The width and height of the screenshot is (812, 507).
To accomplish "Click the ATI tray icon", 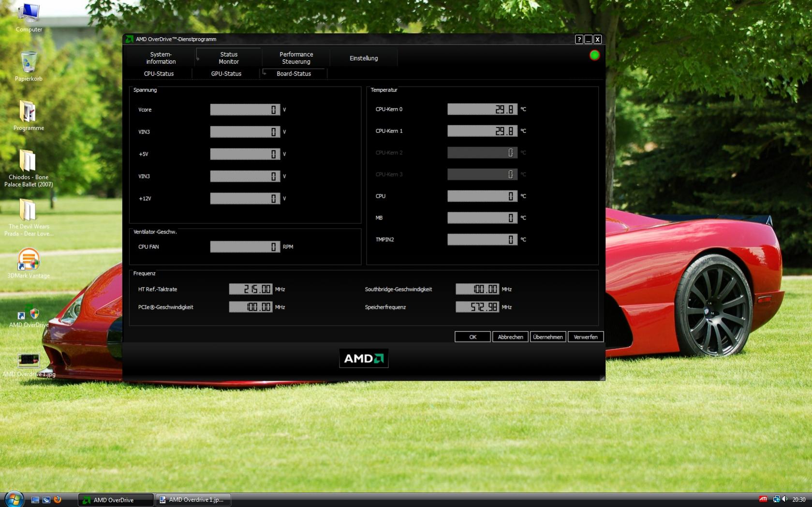I will tap(763, 499).
